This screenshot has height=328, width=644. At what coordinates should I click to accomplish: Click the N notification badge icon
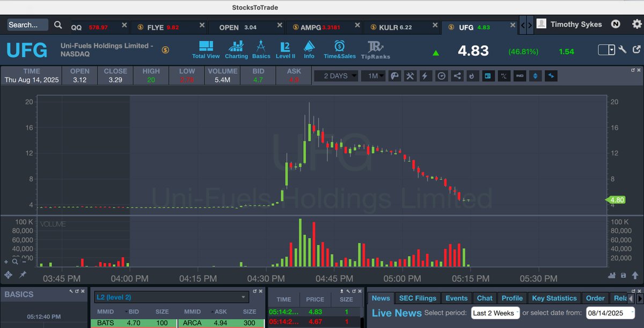coord(616,24)
